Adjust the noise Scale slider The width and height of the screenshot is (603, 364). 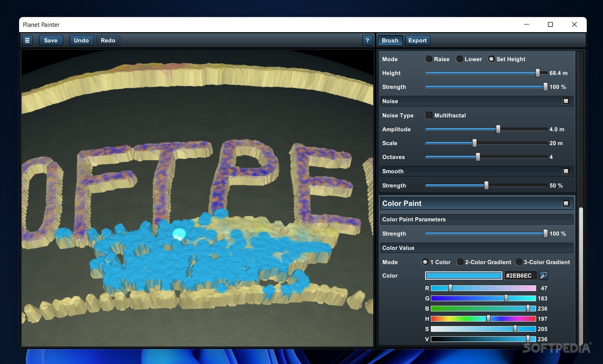[486, 143]
